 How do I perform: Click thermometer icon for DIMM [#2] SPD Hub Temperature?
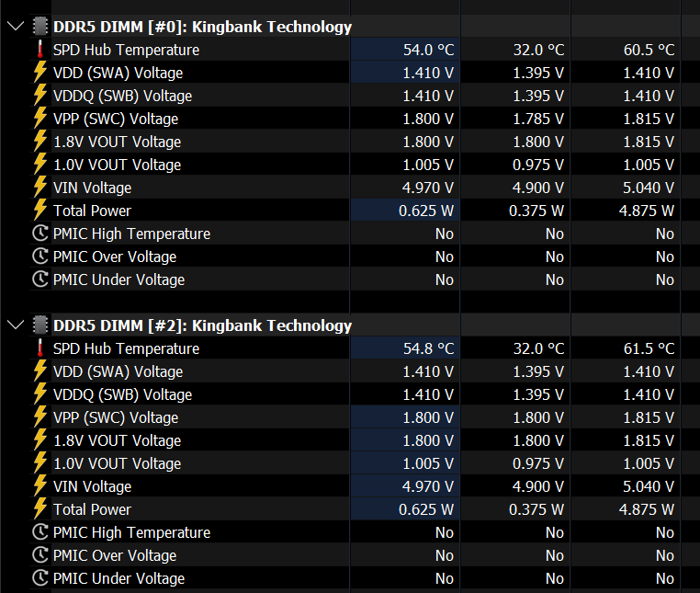(x=40, y=348)
